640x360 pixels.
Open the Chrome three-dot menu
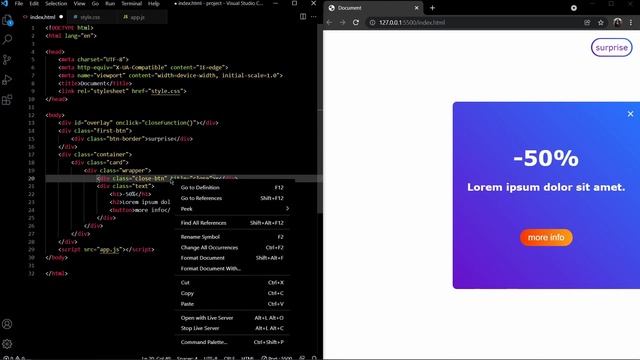pos(631,22)
